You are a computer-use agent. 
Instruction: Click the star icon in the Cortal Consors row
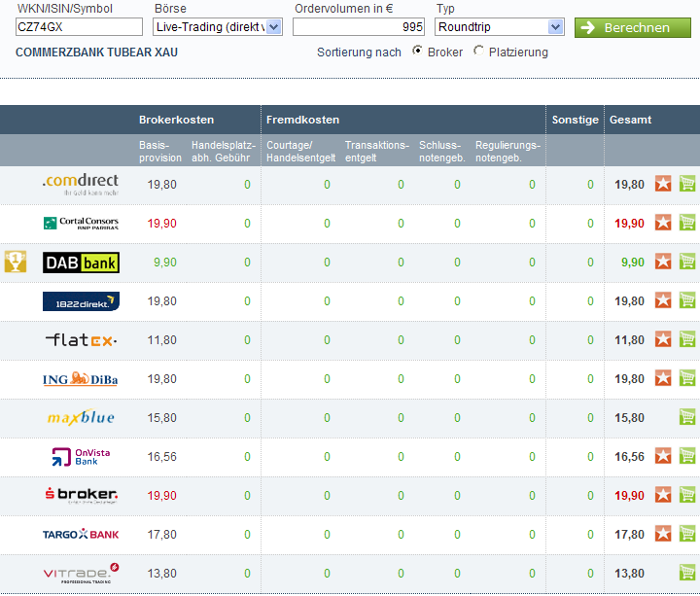click(663, 223)
